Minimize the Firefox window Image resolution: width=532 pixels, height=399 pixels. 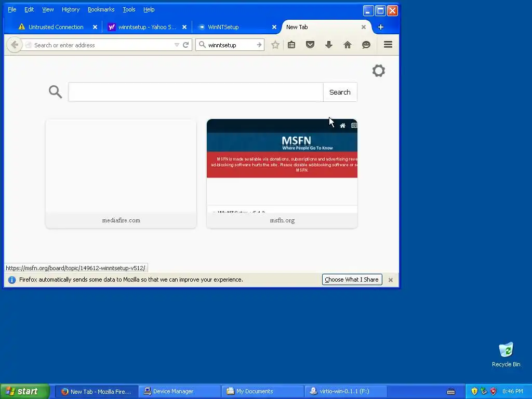pos(368,10)
